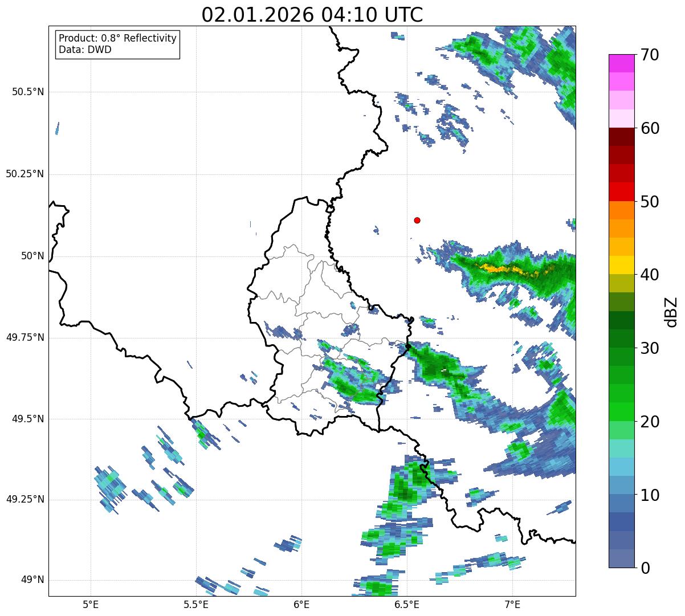Screen dimensions: 685x616
Task: Click the 'Product: 0.8° Reflectivity' label
Action: coord(118,38)
